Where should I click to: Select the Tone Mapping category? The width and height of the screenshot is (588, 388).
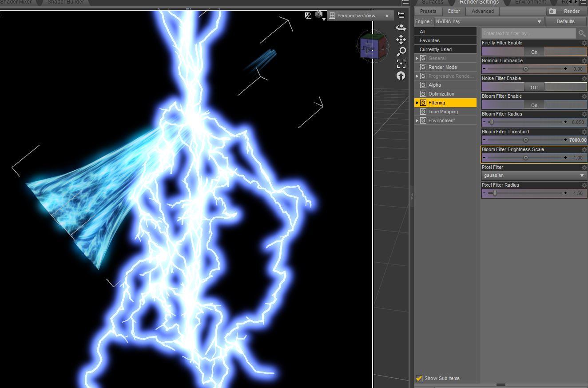click(445, 112)
